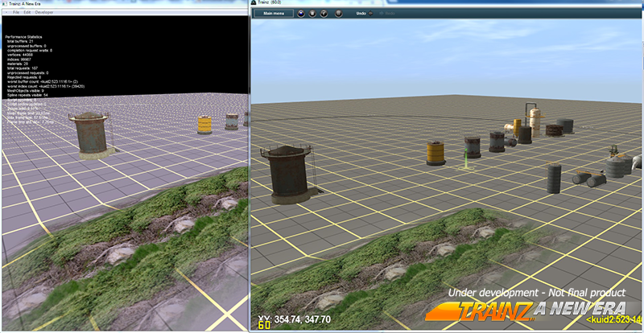Image resolution: width=644 pixels, height=333 pixels.
Task: Click the yellow kuid2:523 label
Action: click(614, 319)
